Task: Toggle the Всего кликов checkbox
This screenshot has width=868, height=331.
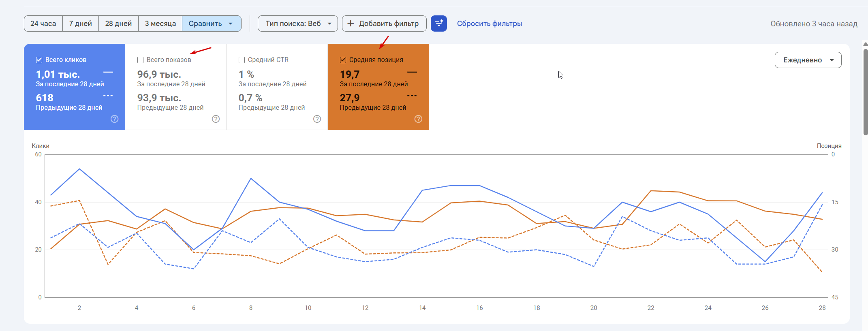Action: click(39, 60)
